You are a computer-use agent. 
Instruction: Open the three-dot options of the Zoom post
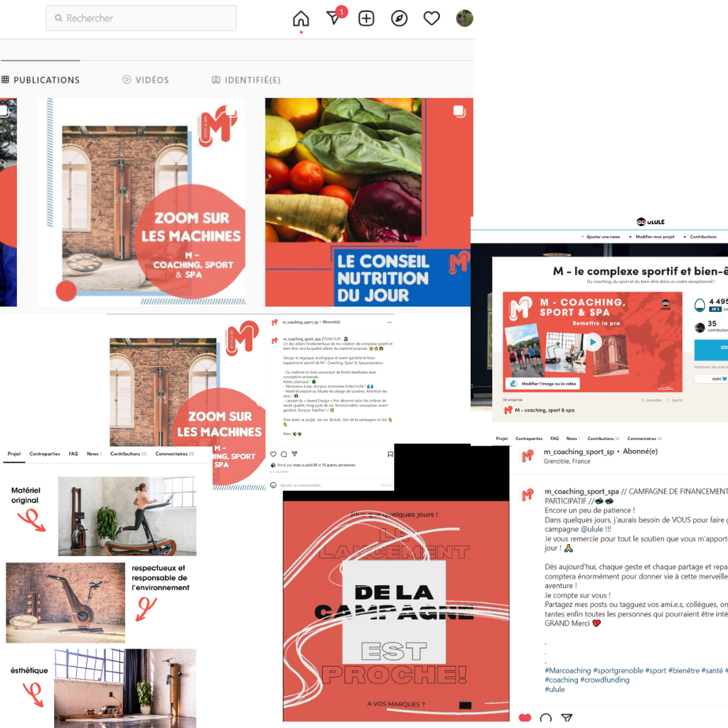(x=390, y=322)
